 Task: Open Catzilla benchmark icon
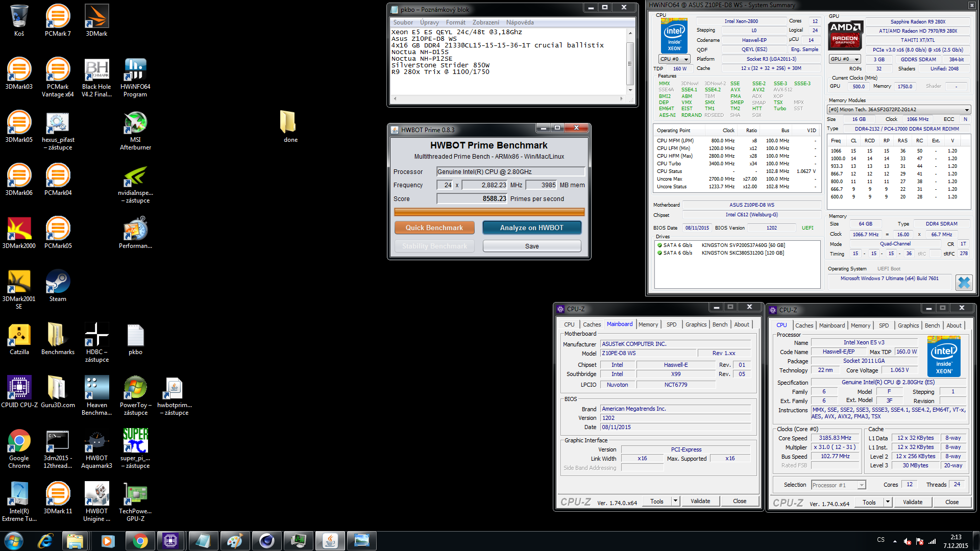pos(19,339)
